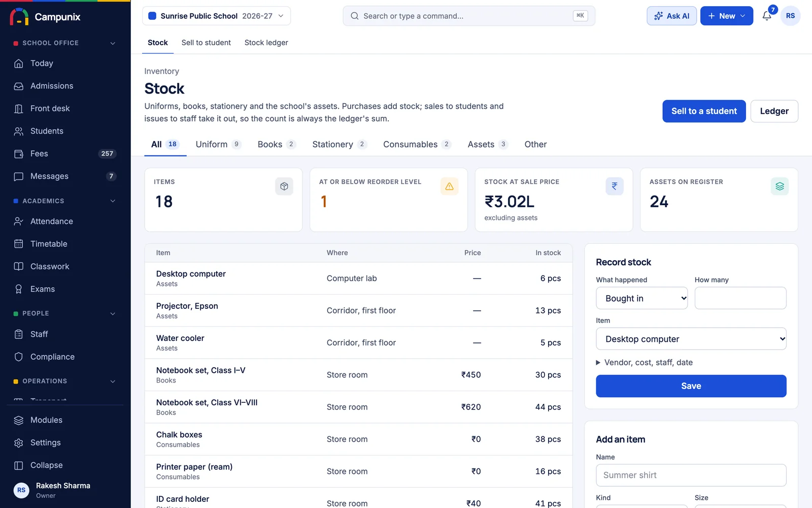Open Messages in the sidebar

(65, 176)
